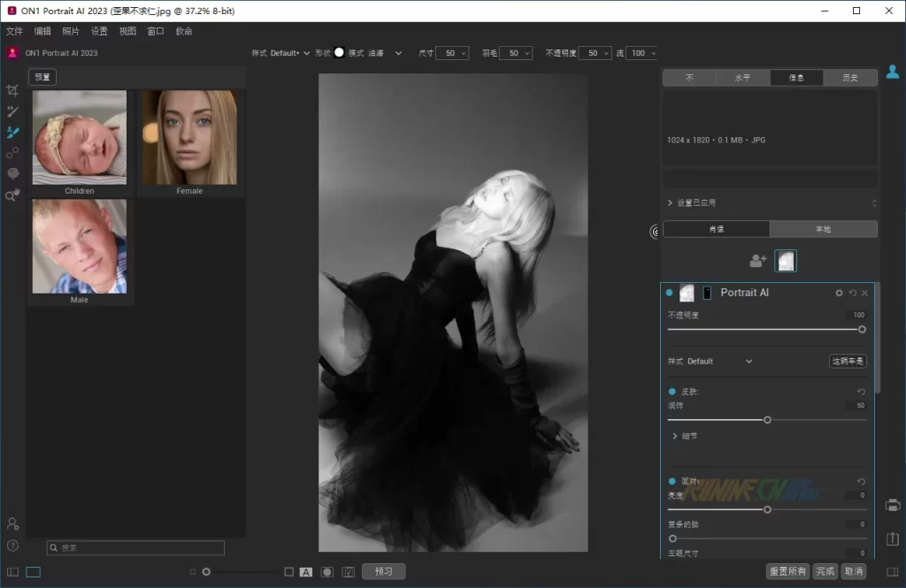Click the 不透明度 opacity slider handle in Portrait AI
This screenshot has width=906, height=588.
(x=862, y=329)
